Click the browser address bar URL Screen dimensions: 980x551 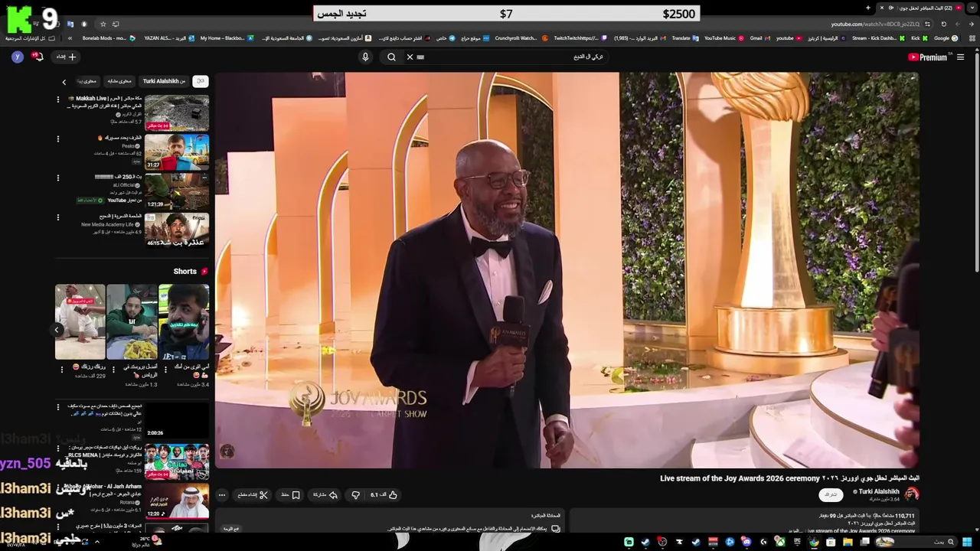pos(875,24)
